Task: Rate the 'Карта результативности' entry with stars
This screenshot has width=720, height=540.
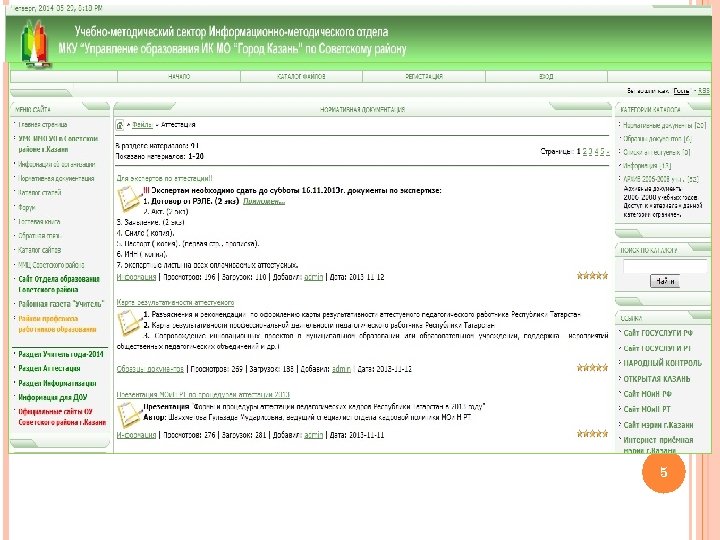Action: (x=592, y=368)
